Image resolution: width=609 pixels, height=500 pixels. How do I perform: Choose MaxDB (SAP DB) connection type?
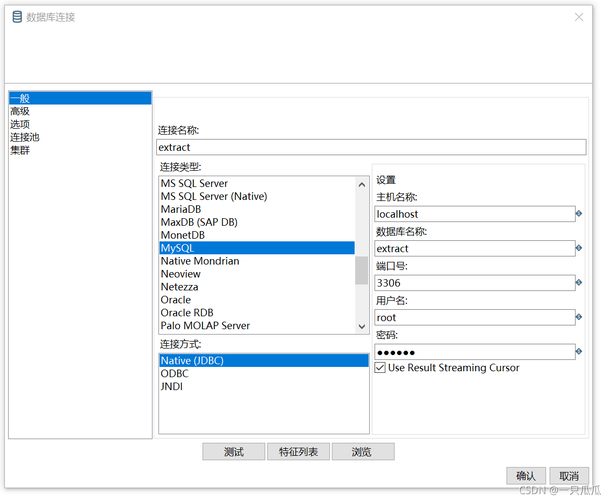257,222
